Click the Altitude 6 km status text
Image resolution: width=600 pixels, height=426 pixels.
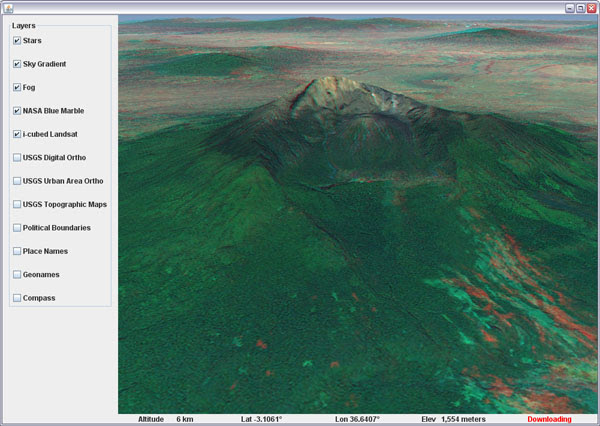click(x=166, y=419)
